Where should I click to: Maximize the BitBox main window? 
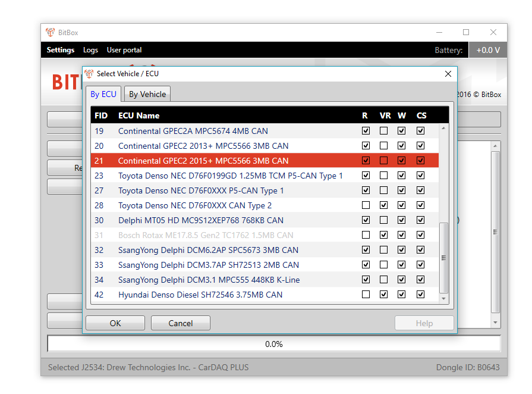pyautogui.click(x=466, y=32)
